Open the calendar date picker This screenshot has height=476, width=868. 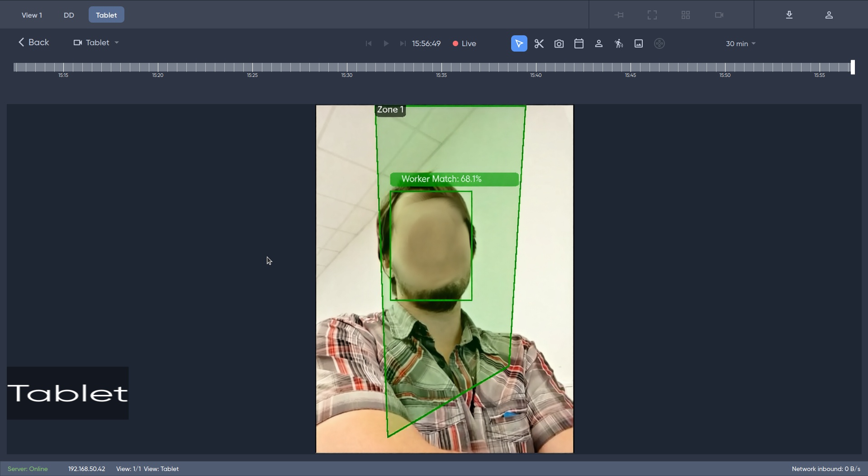pos(579,43)
